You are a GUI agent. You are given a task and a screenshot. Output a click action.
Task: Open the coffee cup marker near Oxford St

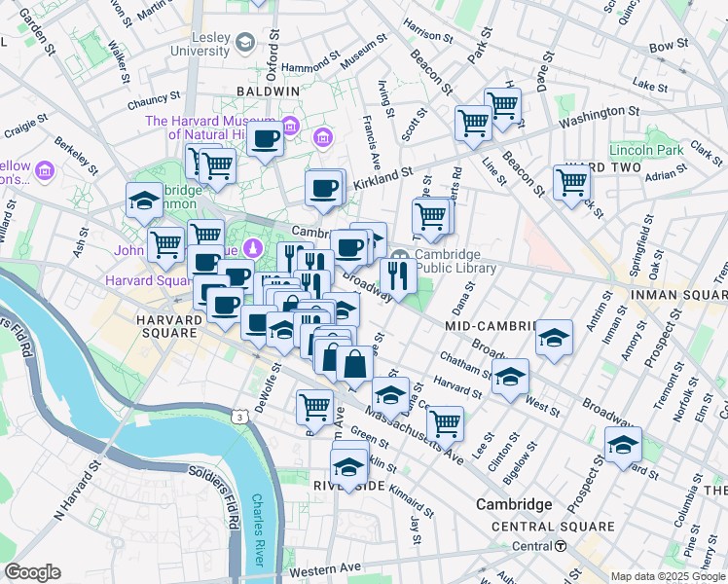tap(265, 142)
